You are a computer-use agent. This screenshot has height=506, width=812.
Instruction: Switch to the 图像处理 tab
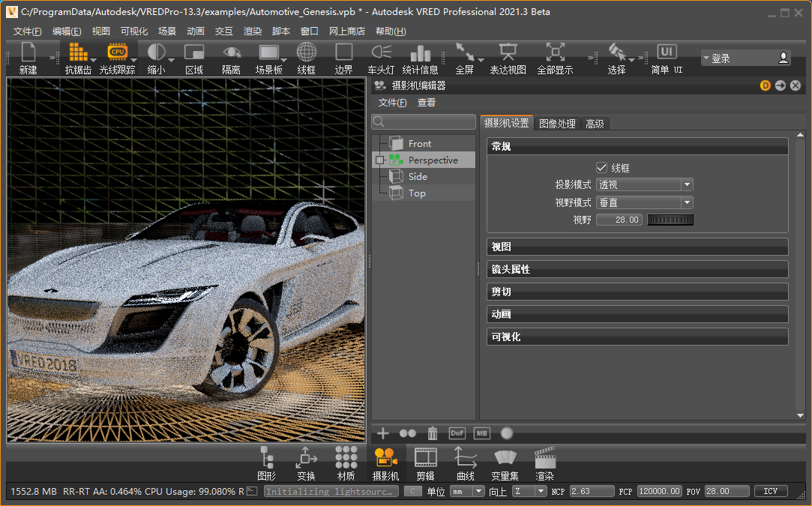click(x=557, y=124)
